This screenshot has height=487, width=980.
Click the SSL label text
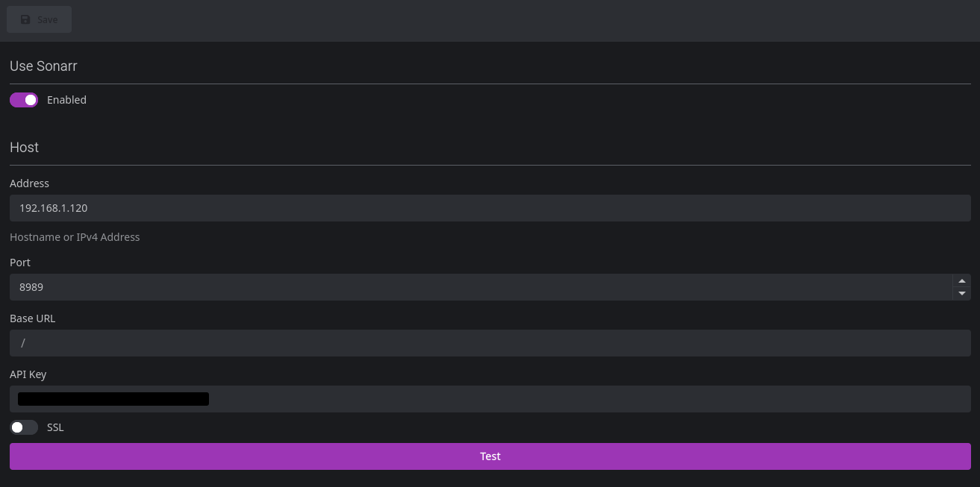(55, 427)
